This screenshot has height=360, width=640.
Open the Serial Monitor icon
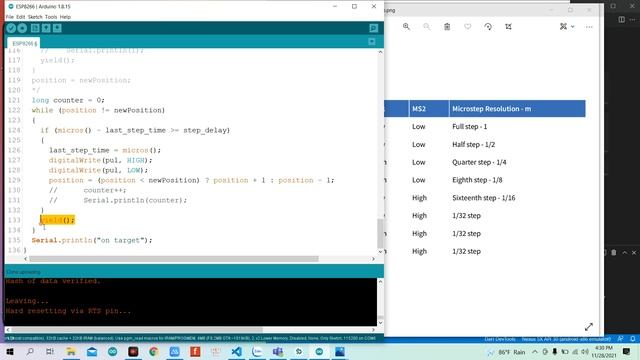(373, 28)
